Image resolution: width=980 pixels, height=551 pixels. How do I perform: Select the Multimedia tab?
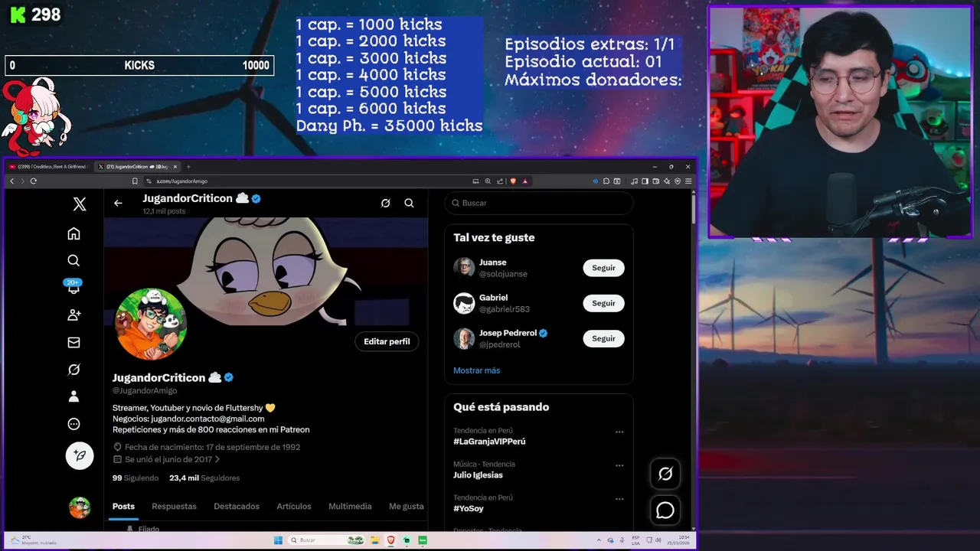(350, 507)
